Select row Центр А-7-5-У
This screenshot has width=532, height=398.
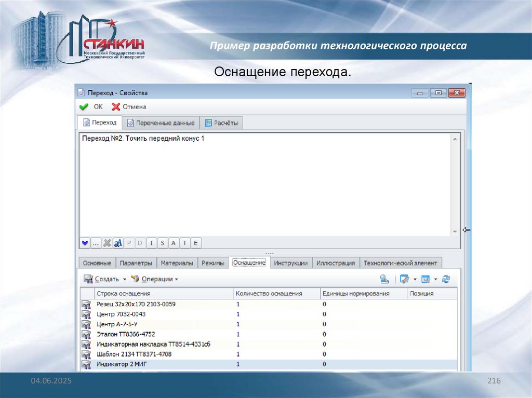click(269, 324)
